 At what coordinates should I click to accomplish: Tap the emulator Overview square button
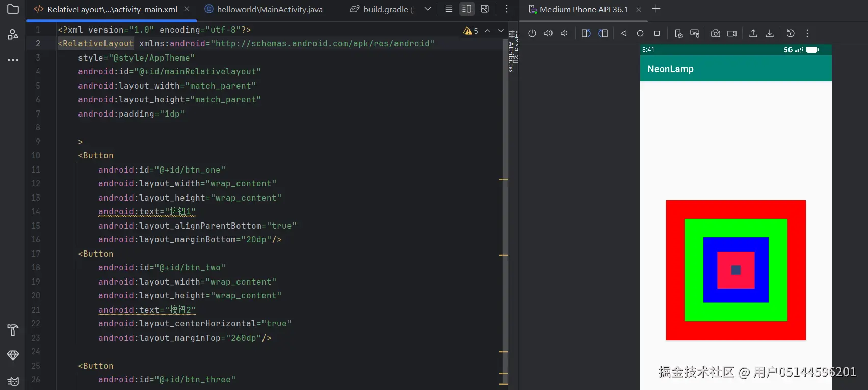pos(657,33)
